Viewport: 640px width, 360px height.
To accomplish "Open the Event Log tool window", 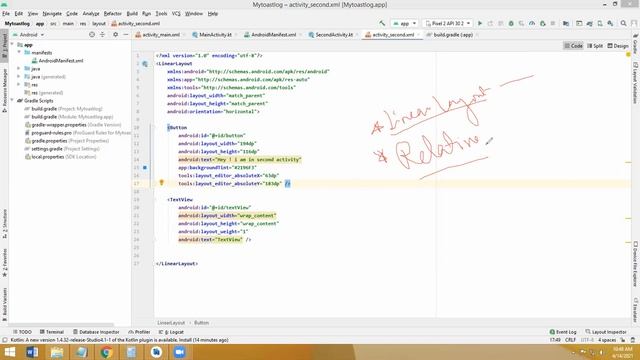I will (x=563, y=332).
